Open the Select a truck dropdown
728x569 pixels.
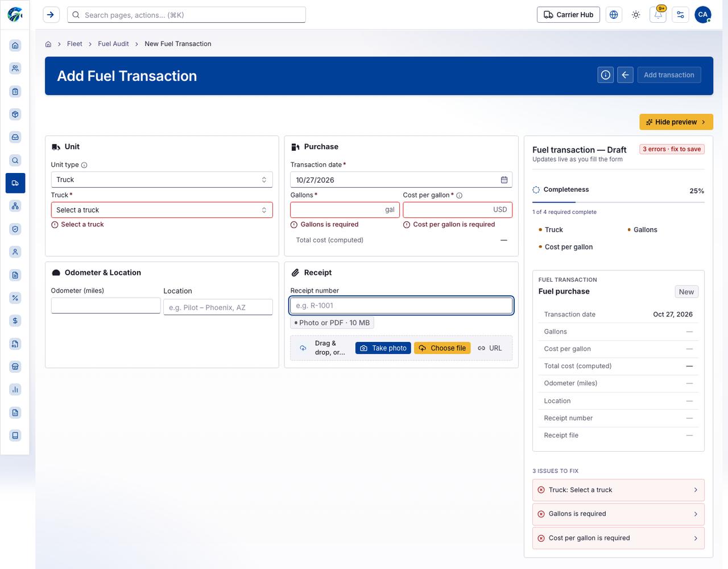pos(162,210)
